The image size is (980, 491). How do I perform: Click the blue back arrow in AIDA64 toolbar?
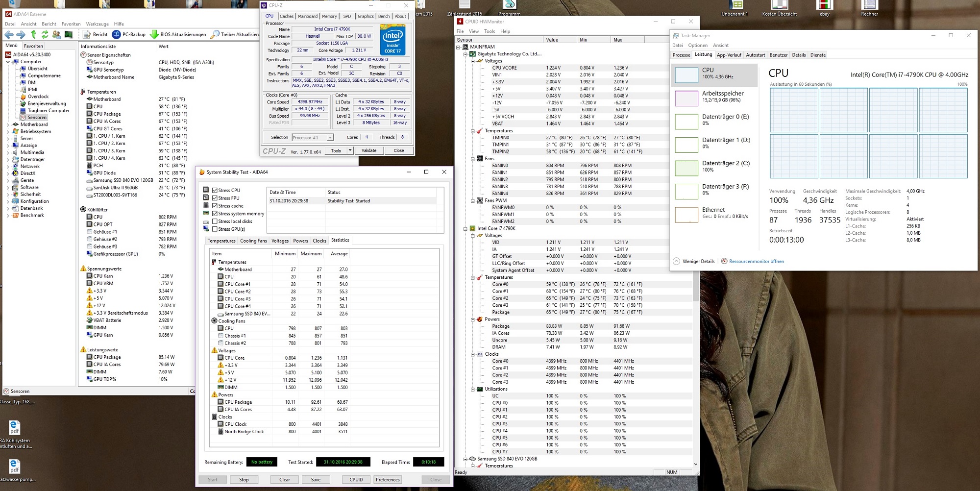9,34
